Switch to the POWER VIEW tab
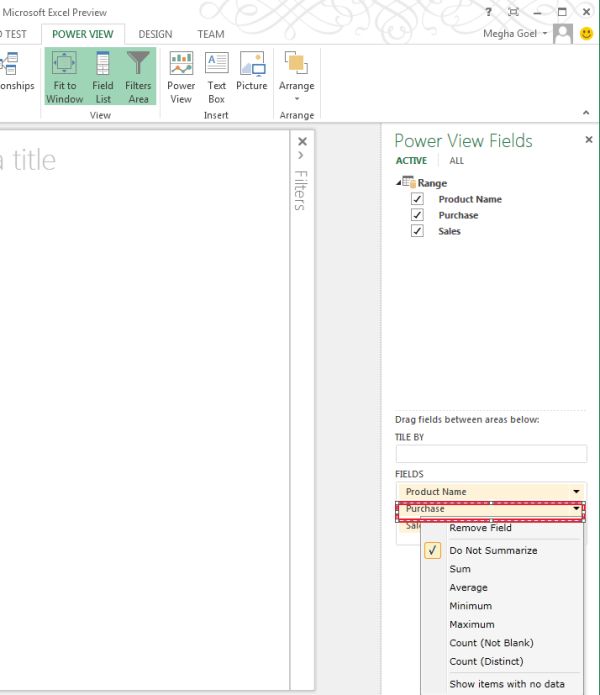Image resolution: width=600 pixels, height=695 pixels. coord(83,34)
